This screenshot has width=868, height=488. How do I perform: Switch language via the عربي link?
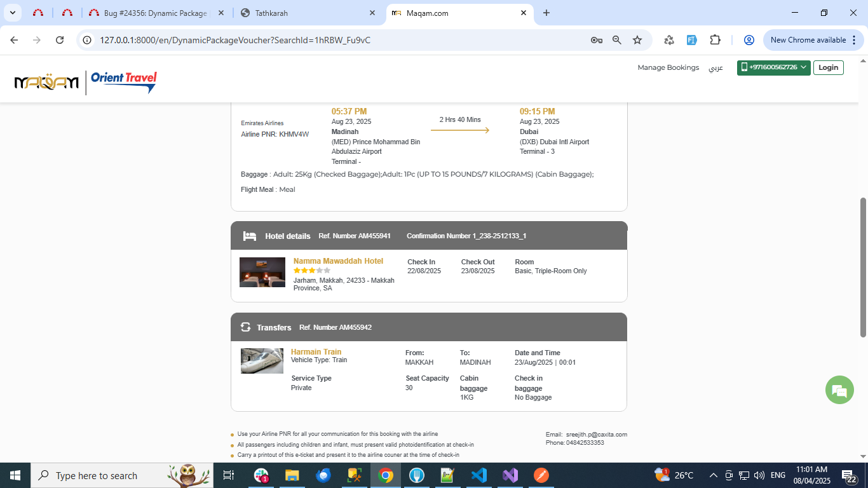pos(717,67)
